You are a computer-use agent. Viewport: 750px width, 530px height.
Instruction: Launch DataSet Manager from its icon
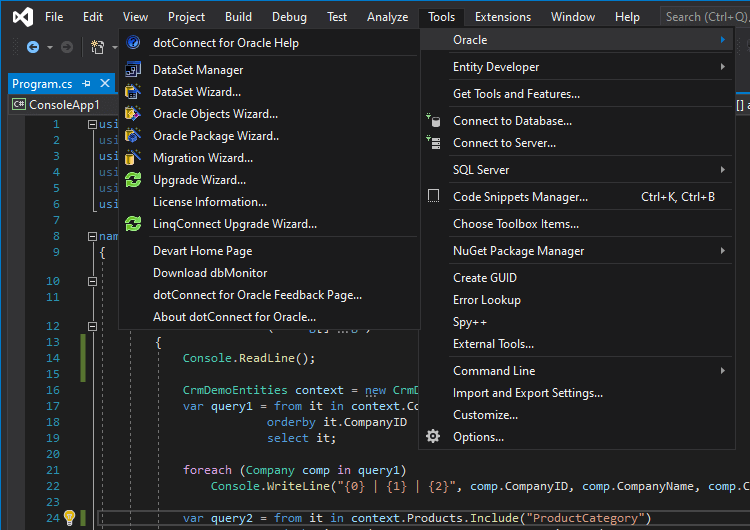pos(133,70)
